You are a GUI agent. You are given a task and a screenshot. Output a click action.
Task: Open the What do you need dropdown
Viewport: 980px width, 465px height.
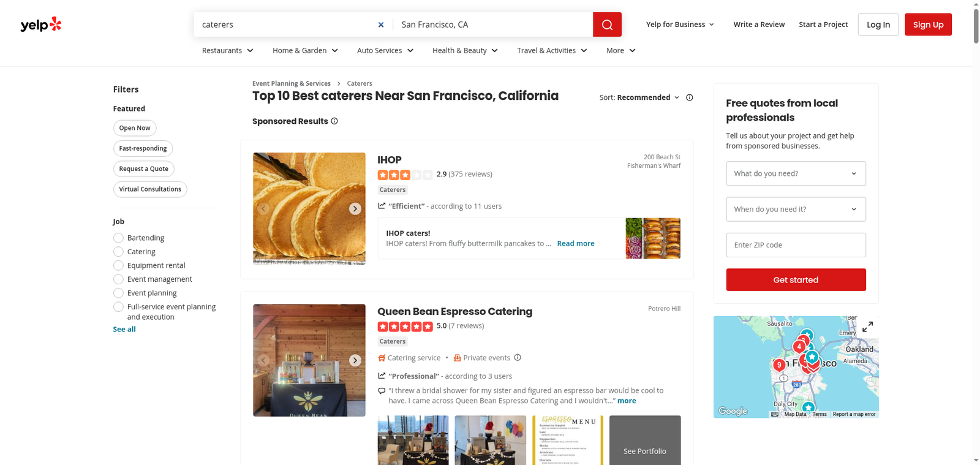tap(796, 173)
